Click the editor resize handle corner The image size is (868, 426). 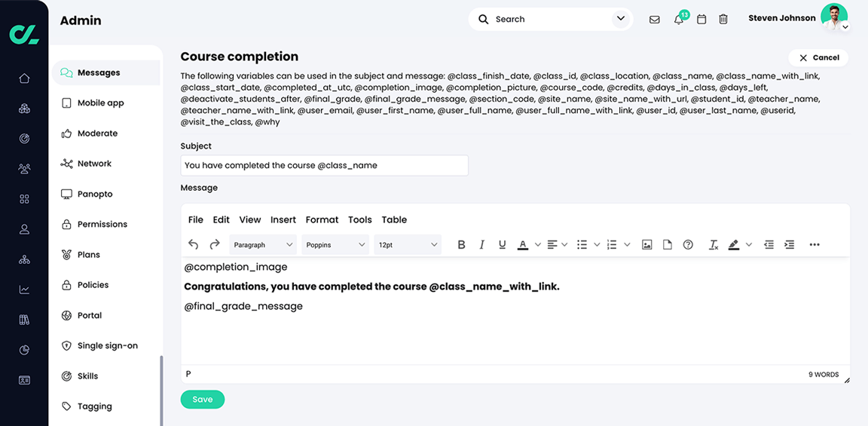click(846, 380)
